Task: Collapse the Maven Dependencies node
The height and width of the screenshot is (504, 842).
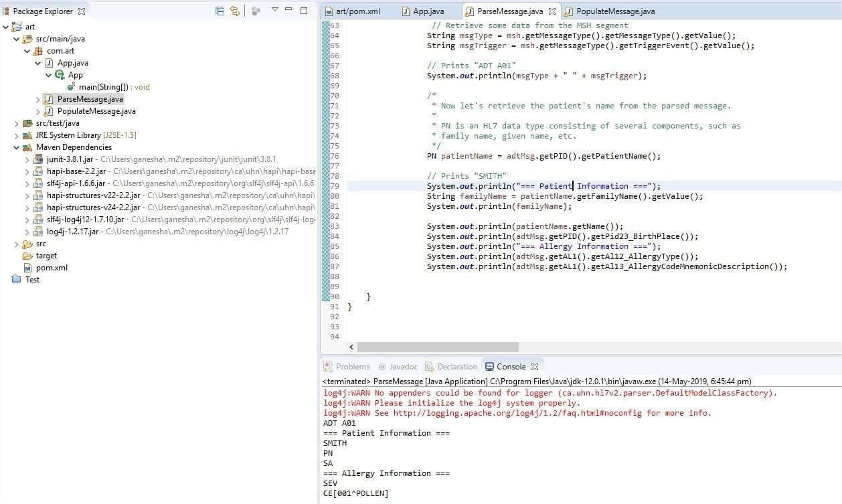Action: click(17, 147)
